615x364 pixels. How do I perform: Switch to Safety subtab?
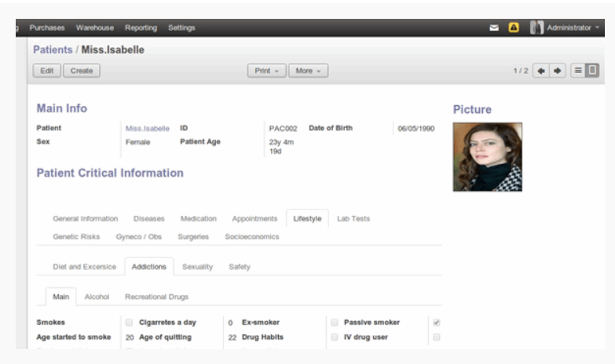(240, 267)
